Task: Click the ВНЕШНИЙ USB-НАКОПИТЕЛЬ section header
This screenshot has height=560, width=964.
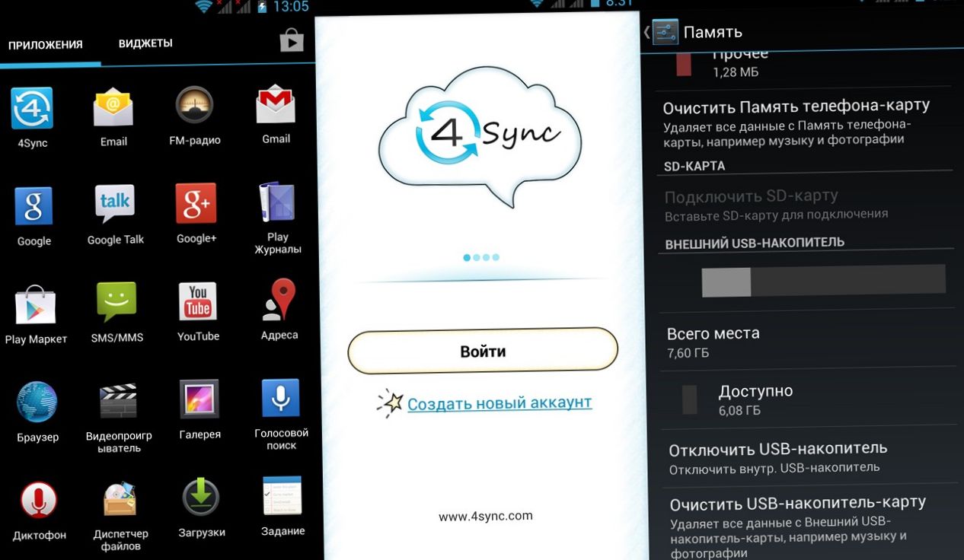Action: click(755, 243)
